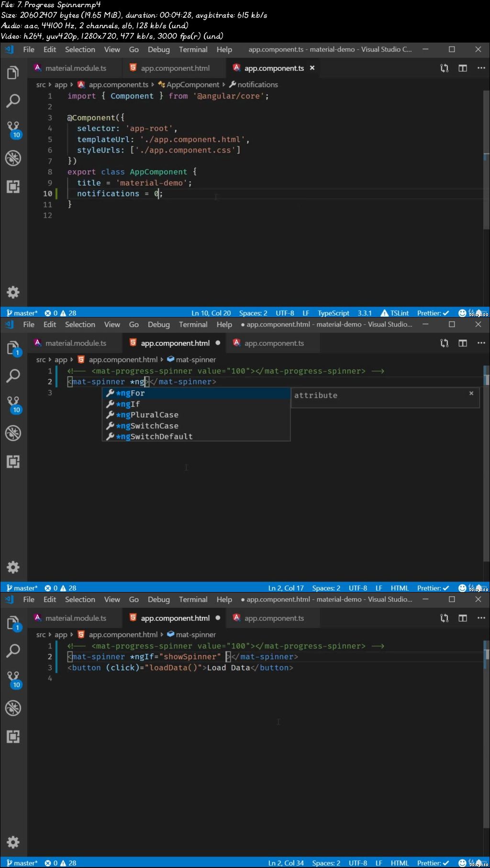Switch to app.component.ts tab in middle window

tap(274, 343)
